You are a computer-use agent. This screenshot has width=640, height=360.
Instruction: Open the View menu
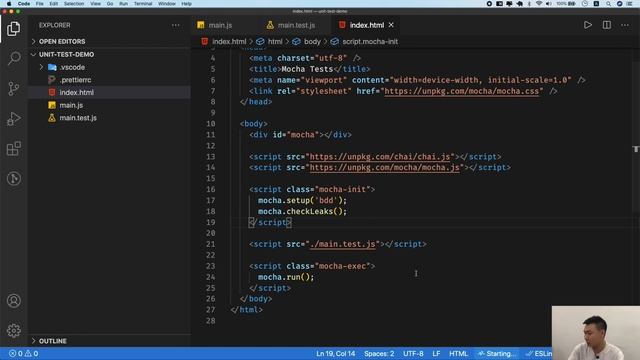pyautogui.click(x=96, y=4)
